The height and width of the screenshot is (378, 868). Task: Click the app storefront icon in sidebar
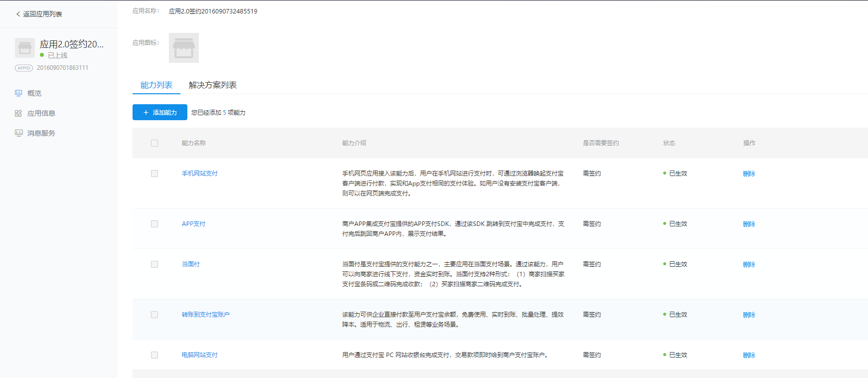pos(25,48)
